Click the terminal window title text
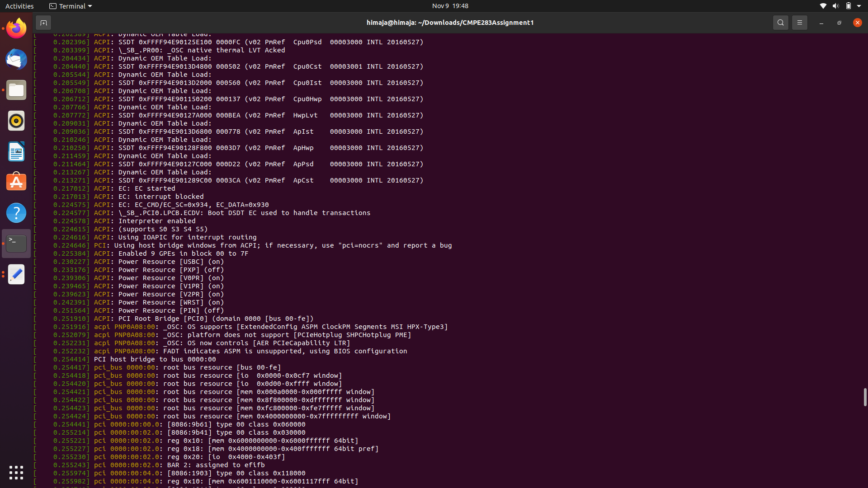The image size is (868, 488). tap(450, 23)
